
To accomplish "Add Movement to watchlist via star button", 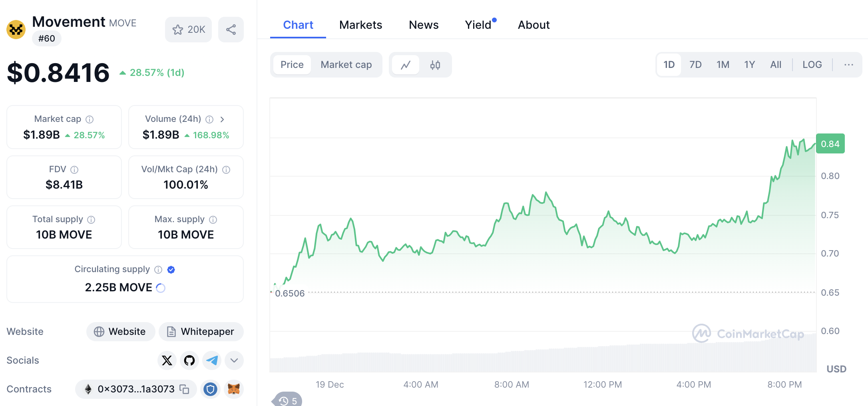I will click(189, 30).
